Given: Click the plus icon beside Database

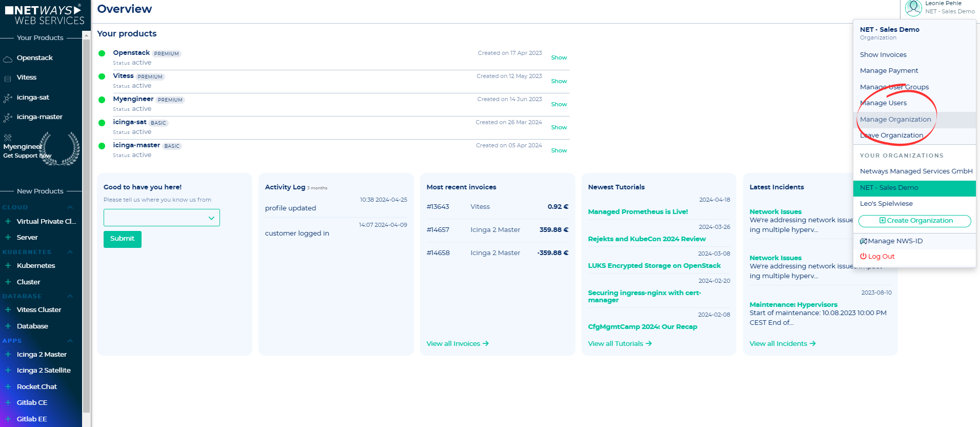Looking at the screenshot, I should point(8,326).
